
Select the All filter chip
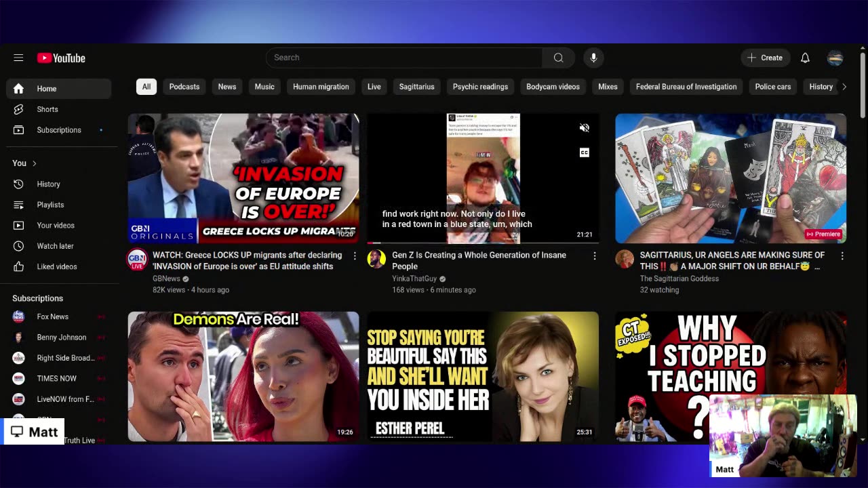(146, 87)
